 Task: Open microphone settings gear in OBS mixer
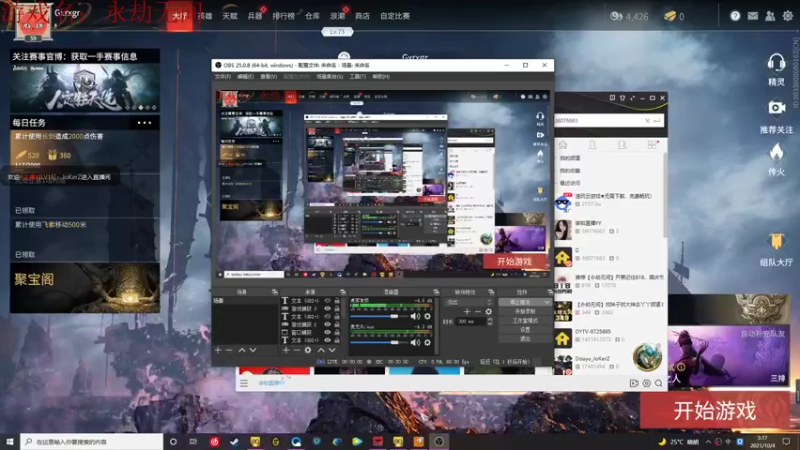pos(428,342)
